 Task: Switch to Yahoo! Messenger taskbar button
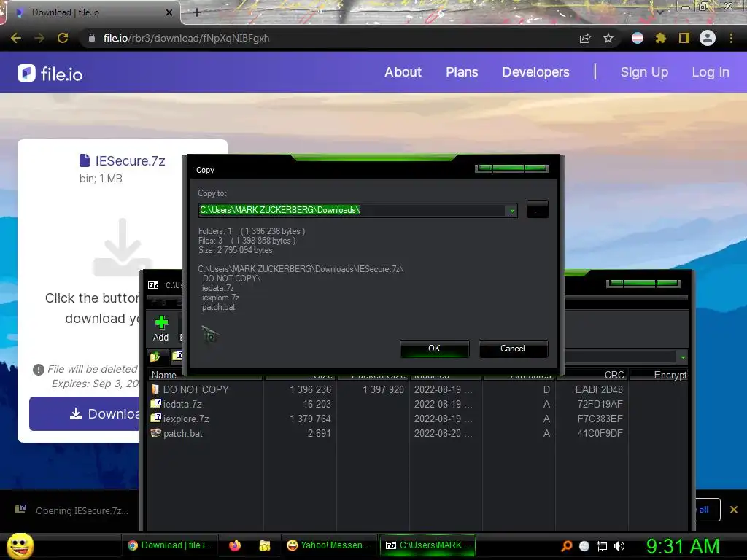[x=328, y=545]
